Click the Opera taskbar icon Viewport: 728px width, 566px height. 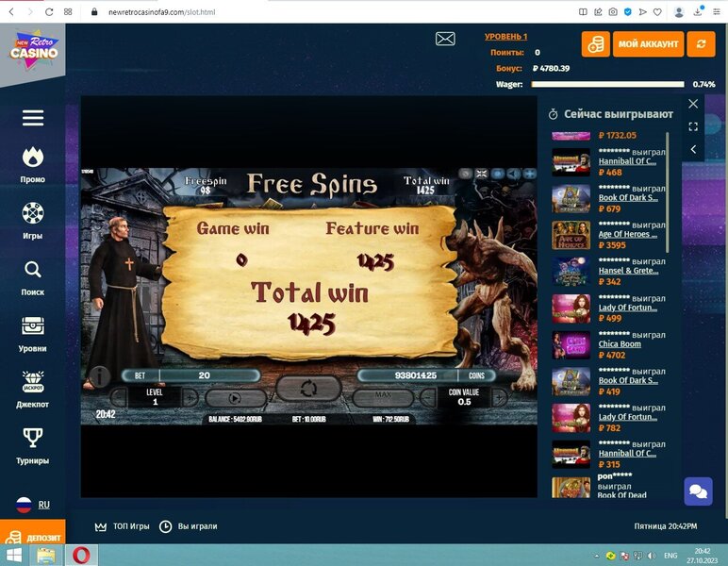pyautogui.click(x=81, y=556)
